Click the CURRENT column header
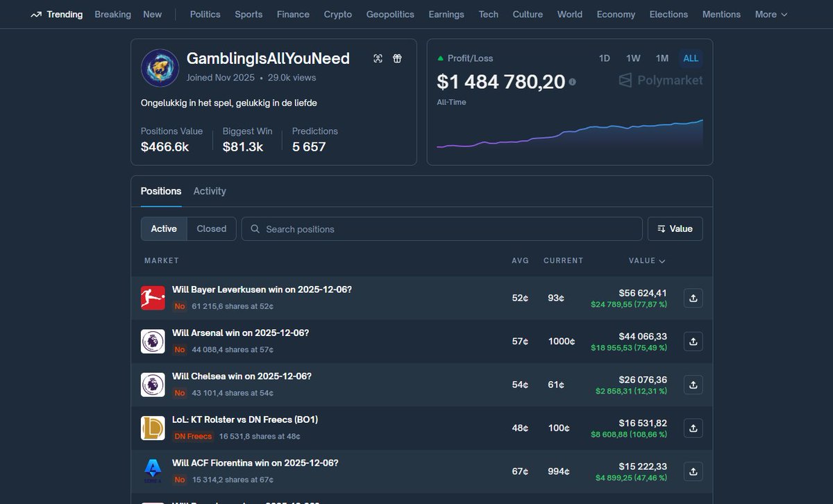Viewport: 833px width, 504px height. 563,261
